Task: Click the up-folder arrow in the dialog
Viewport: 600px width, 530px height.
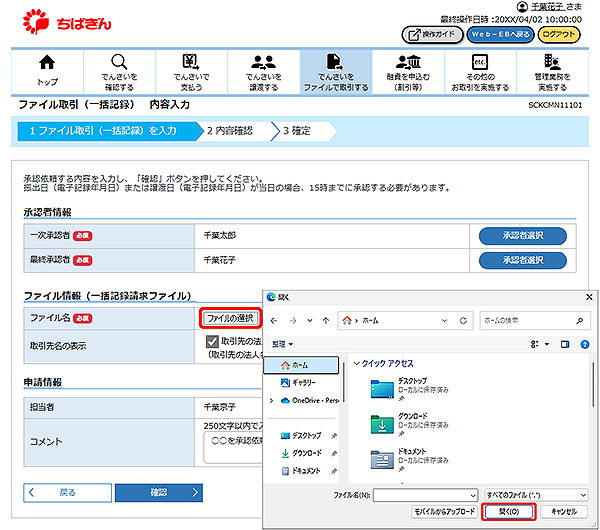Action: pos(326,321)
